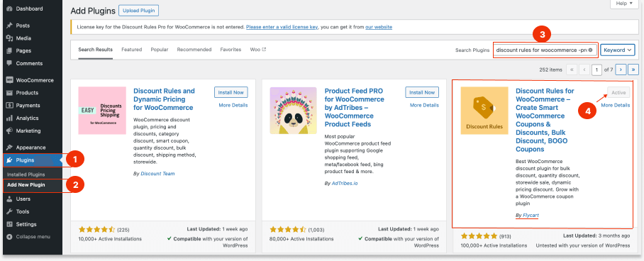Open Add New Plugin submenu item
The height and width of the screenshot is (261, 644).
(26, 185)
